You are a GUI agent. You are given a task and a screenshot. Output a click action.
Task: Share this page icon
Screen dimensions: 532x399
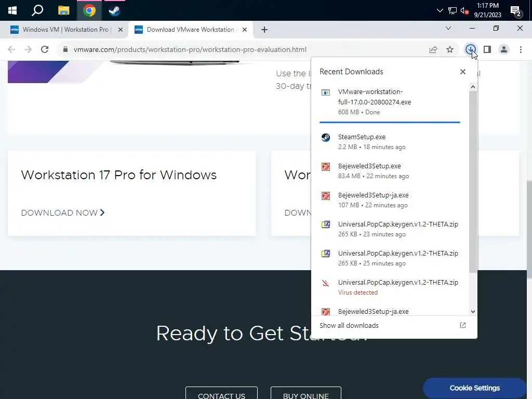(x=433, y=49)
